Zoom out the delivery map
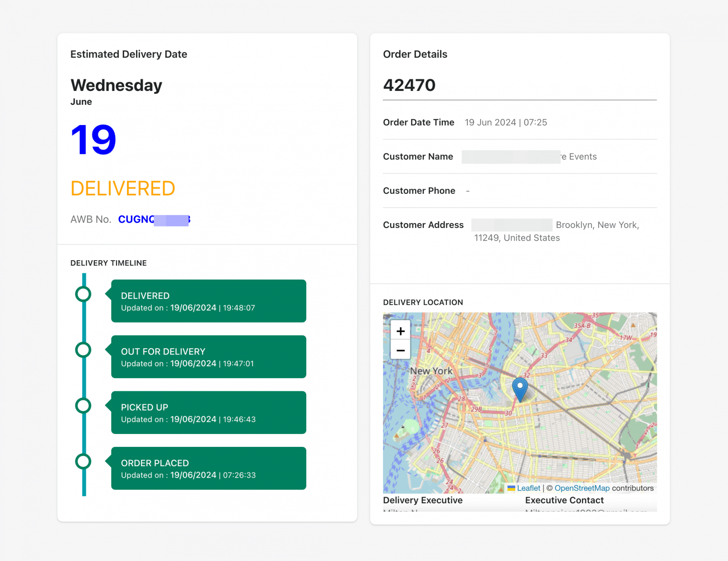This screenshot has width=728, height=561. [400, 351]
